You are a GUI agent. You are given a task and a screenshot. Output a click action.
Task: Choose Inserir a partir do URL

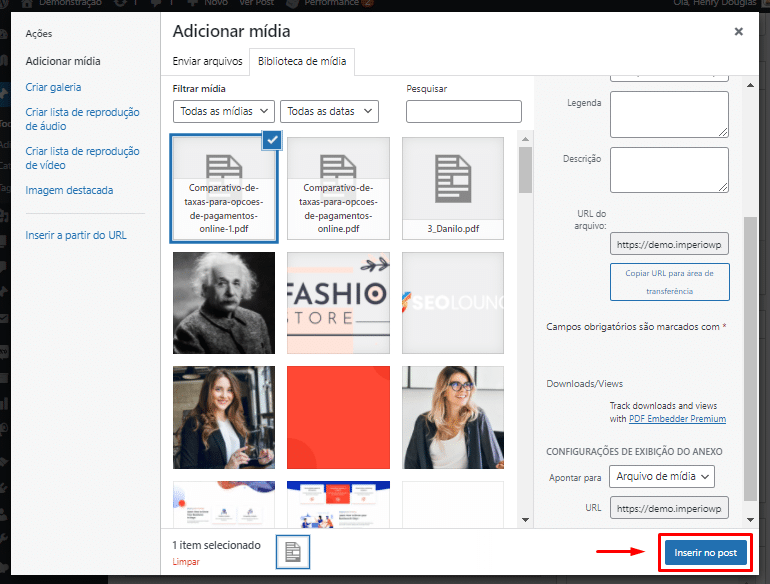pos(76,235)
